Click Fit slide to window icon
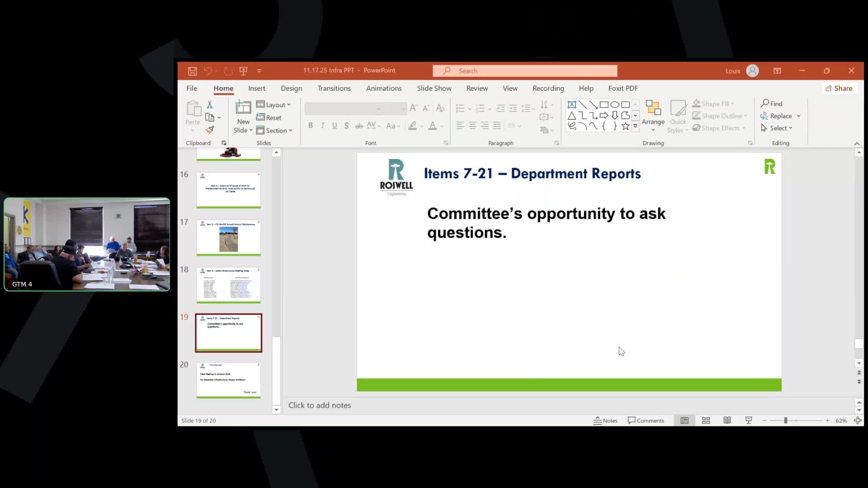Viewport: 868px width, 488px height. 858,421
